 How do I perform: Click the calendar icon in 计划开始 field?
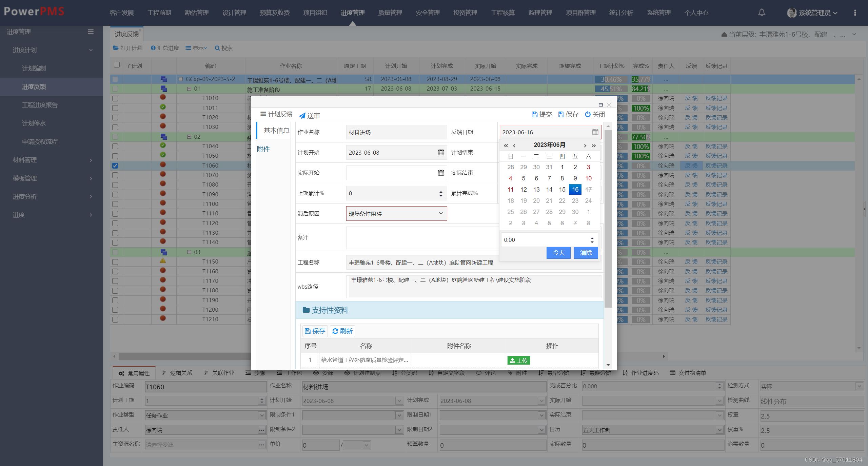click(441, 152)
